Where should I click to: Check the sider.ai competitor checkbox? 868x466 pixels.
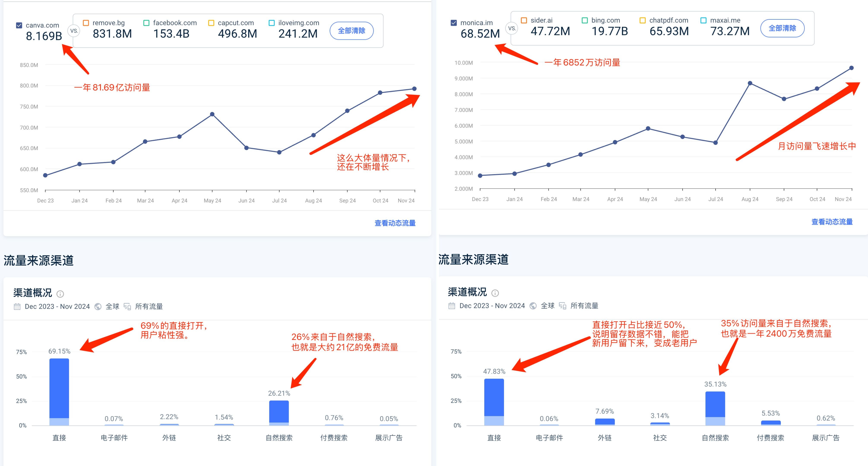[524, 20]
